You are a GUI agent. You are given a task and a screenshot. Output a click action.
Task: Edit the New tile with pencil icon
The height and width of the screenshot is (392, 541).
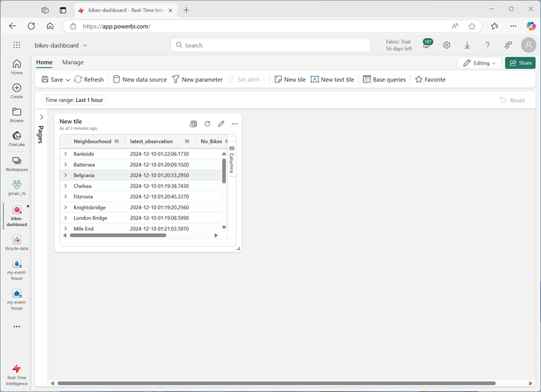[221, 124]
